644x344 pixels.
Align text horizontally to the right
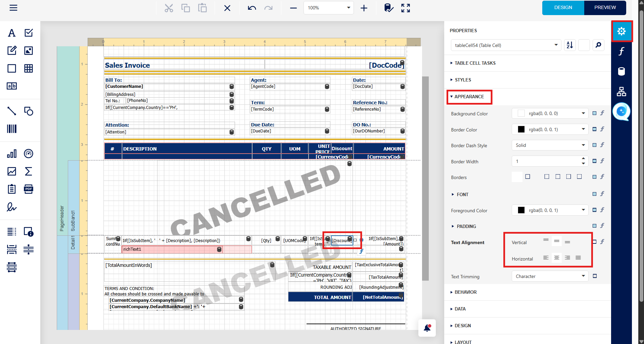[x=567, y=258]
